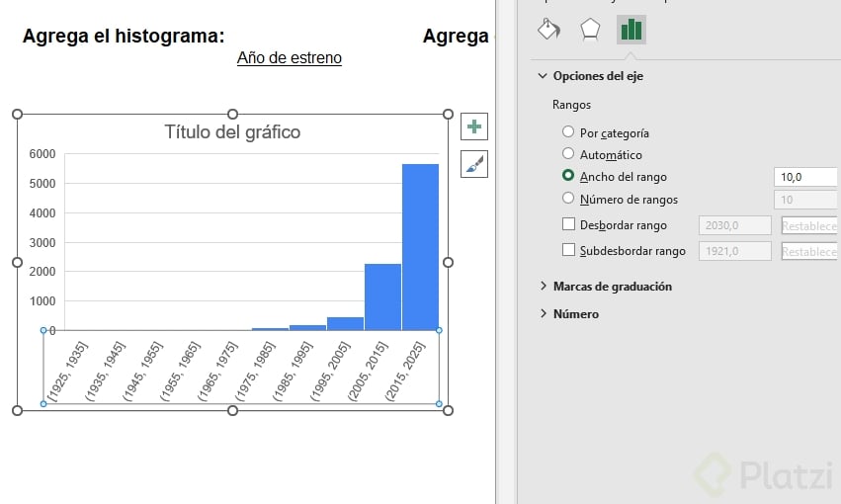Click the Subdesbordar rango field showing 1921,0

[x=735, y=251]
